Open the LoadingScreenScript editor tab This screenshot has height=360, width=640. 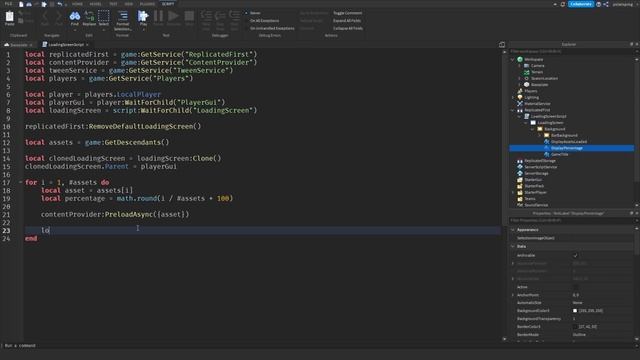(x=65, y=44)
